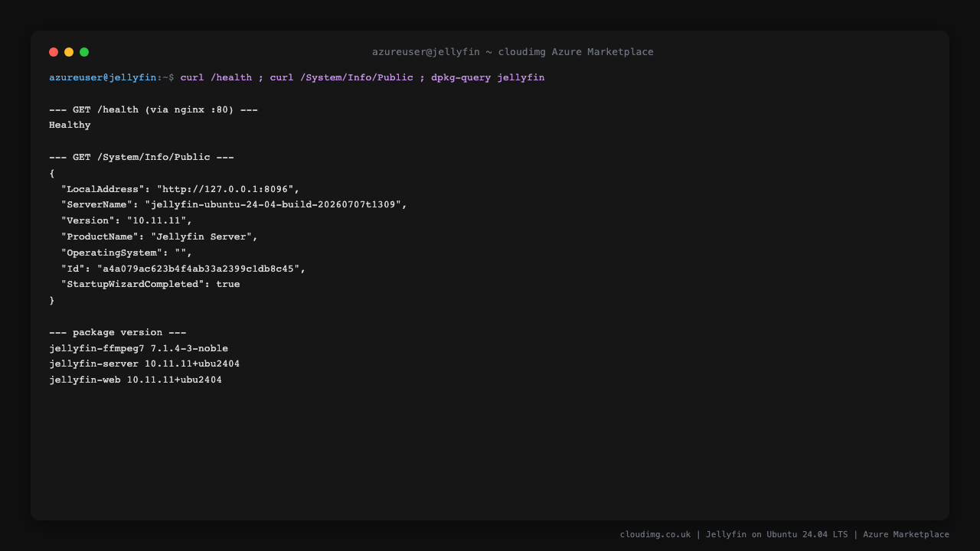Viewport: 980px width, 551px height.
Task: Click the yellow minimize window dot
Action: pyautogui.click(x=69, y=52)
